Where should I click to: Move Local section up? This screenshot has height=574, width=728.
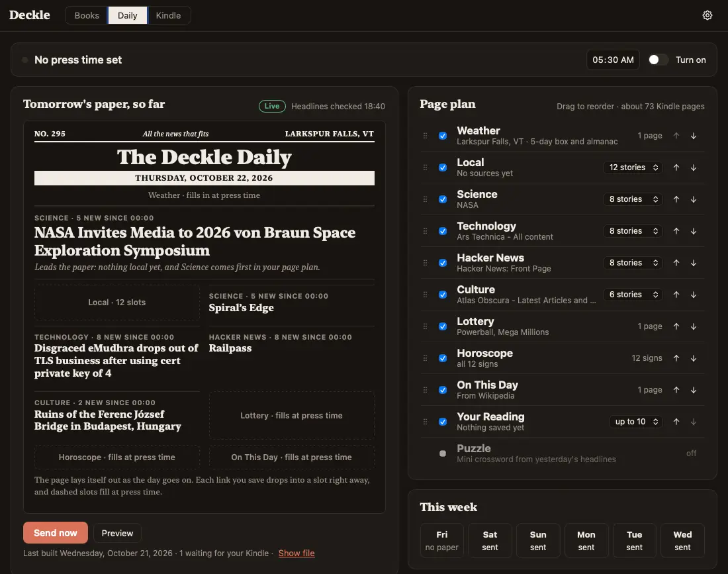(x=676, y=167)
